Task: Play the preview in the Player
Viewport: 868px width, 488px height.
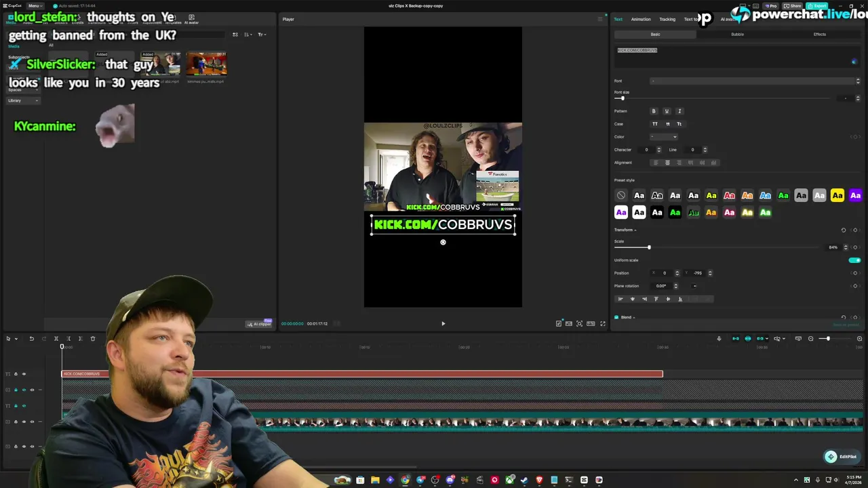Action: pyautogui.click(x=443, y=323)
